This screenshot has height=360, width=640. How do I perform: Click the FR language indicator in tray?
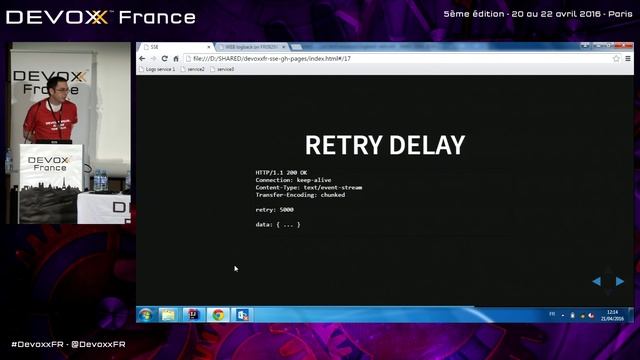click(552, 314)
